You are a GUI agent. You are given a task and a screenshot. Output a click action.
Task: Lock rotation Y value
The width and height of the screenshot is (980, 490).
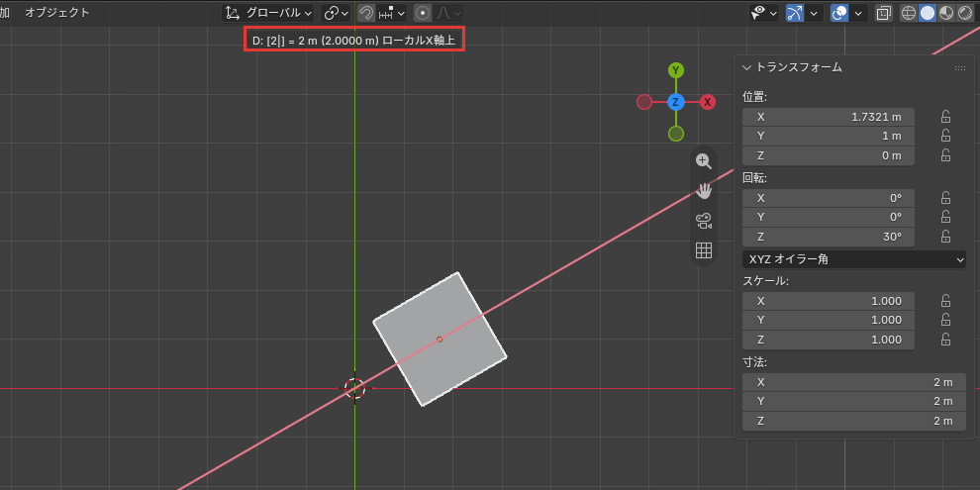(x=945, y=217)
